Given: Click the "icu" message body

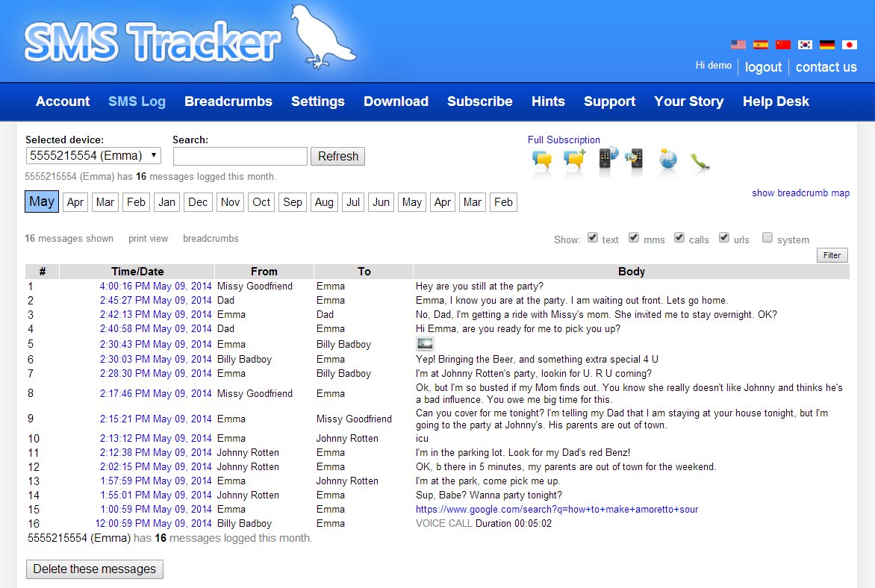Looking at the screenshot, I should (422, 439).
